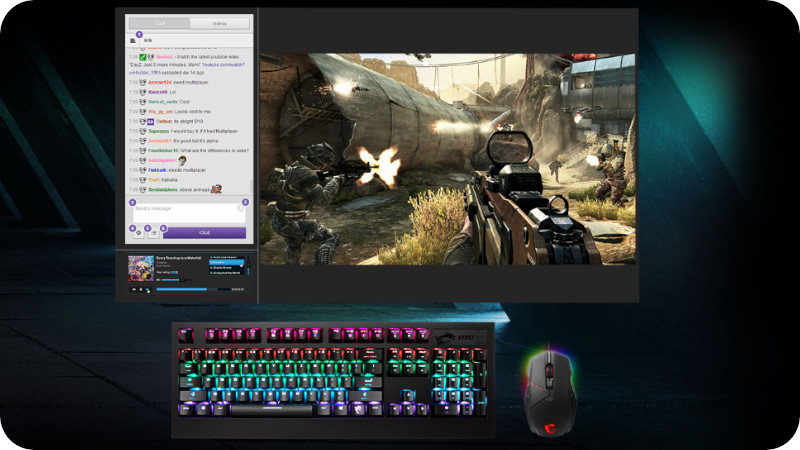Select "Us Against the World" in the playlist
The width and height of the screenshot is (800, 450).
[x=227, y=273]
